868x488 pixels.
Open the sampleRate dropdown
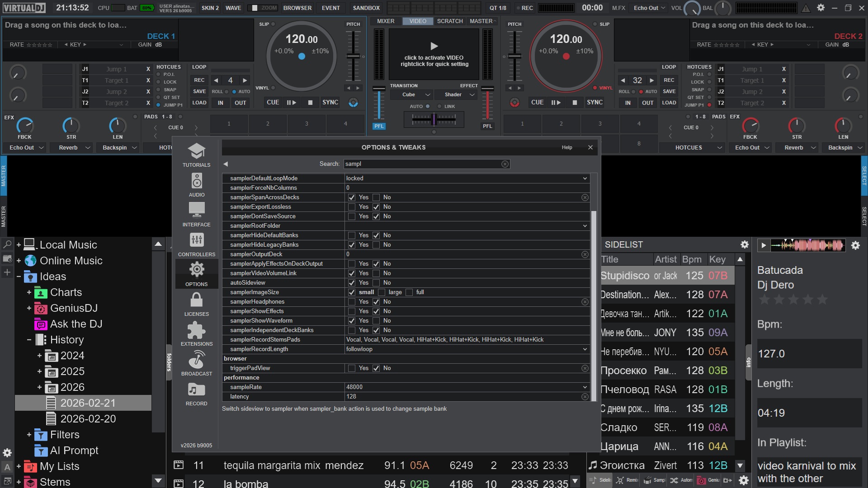pyautogui.click(x=585, y=387)
